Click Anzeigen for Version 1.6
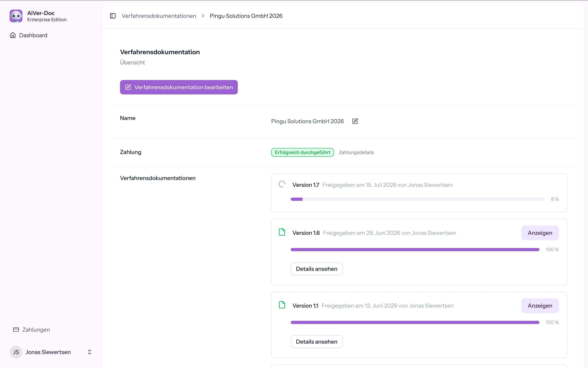Viewport: 588px width, 368px height. point(540,233)
